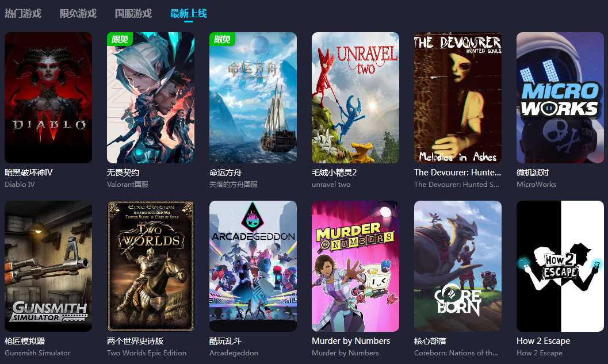Screen dimensions: 608x364
Task: Select The Devourer: Hunted Souls cover
Action: point(458,98)
